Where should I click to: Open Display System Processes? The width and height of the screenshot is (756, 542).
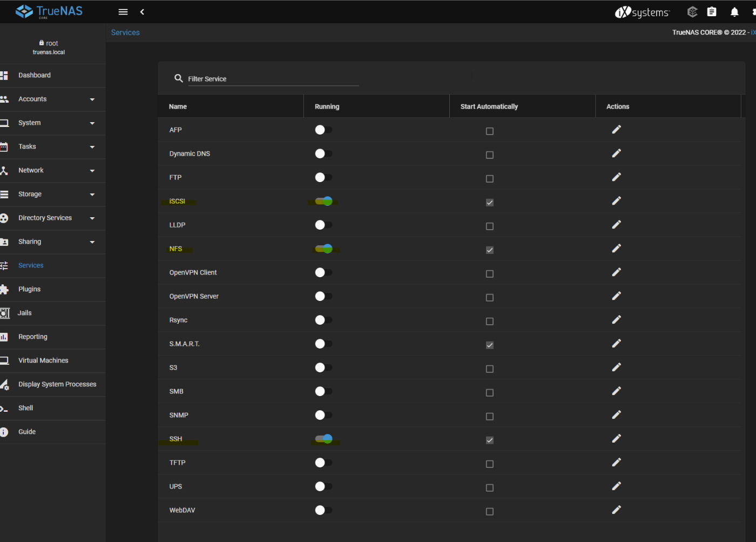click(52, 385)
